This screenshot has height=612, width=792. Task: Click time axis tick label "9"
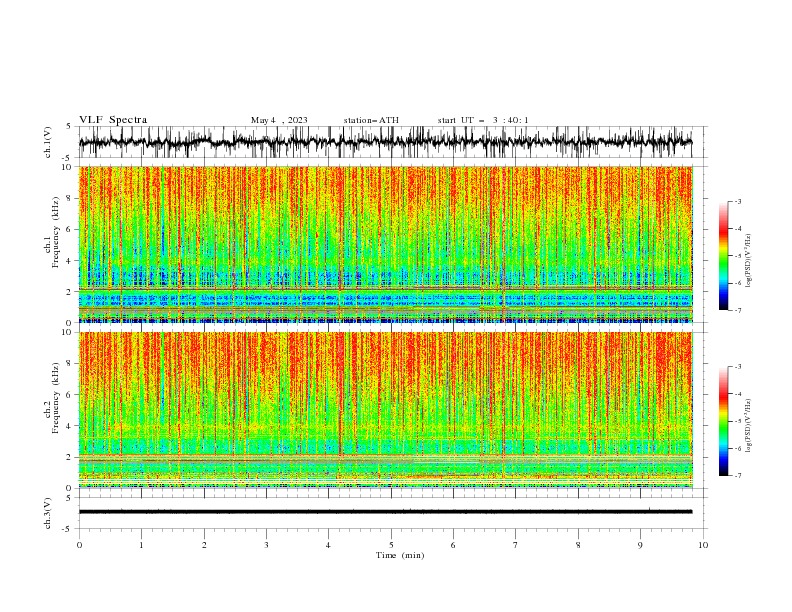(640, 545)
